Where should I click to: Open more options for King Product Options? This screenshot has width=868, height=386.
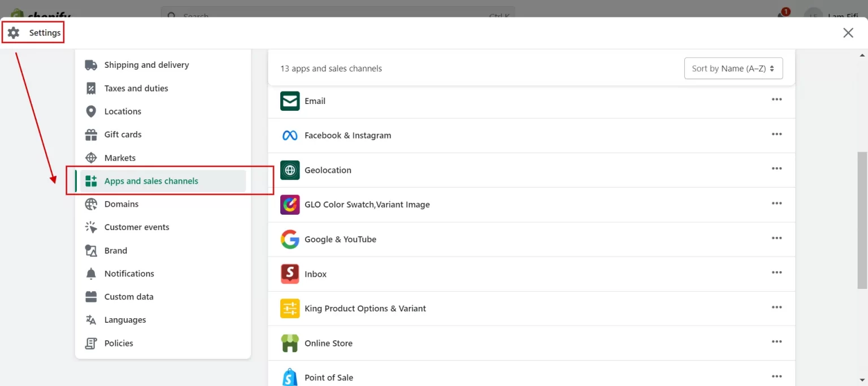[x=777, y=307]
